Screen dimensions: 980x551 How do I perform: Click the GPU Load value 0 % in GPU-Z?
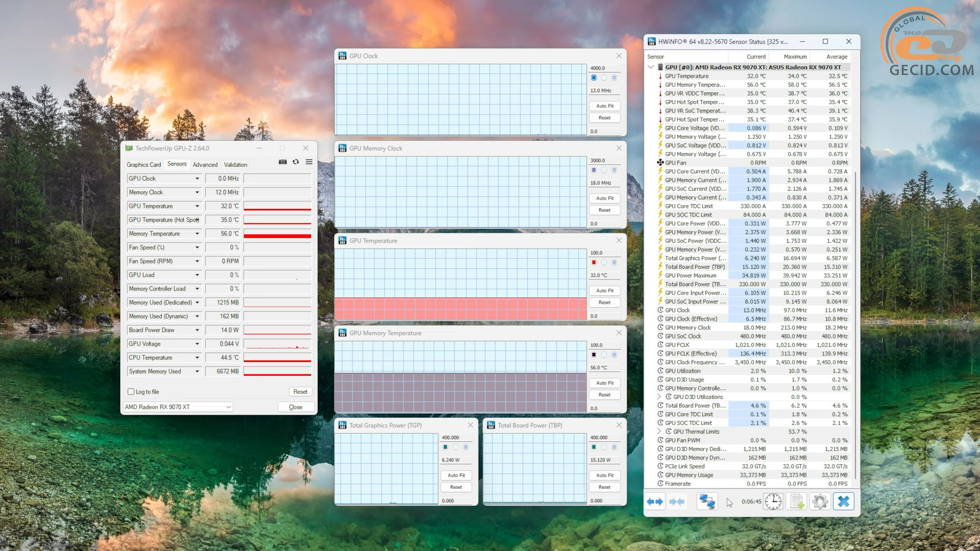[x=223, y=275]
